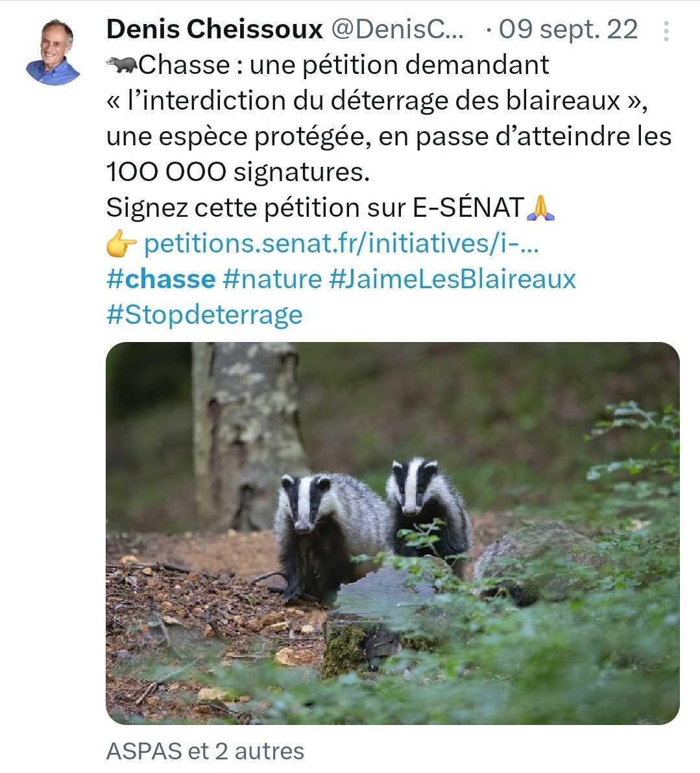Select the #nature hashtag
700x773 pixels.
click(272, 279)
